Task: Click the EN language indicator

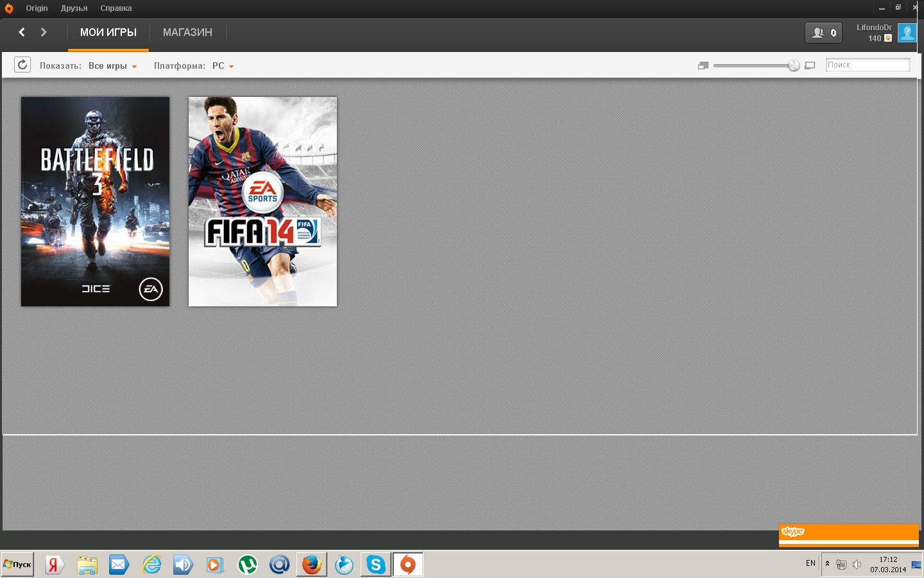Action: click(810, 563)
